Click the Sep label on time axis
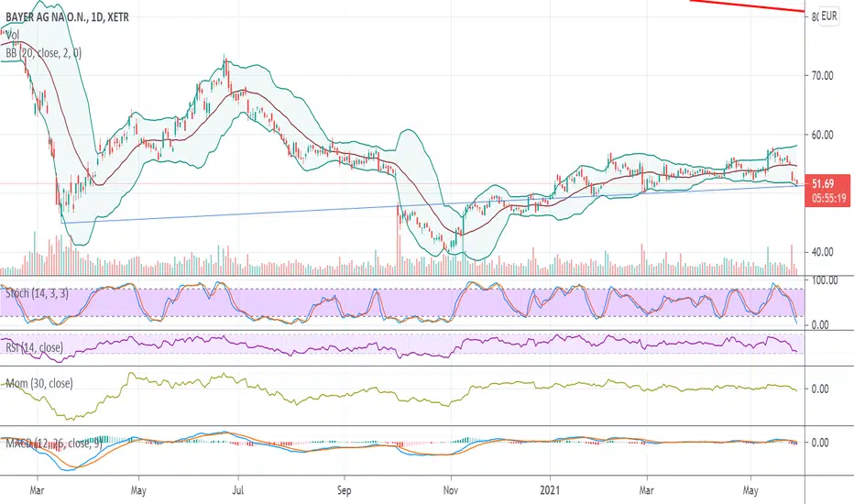Viewport: 854px width, 504px height. click(344, 490)
